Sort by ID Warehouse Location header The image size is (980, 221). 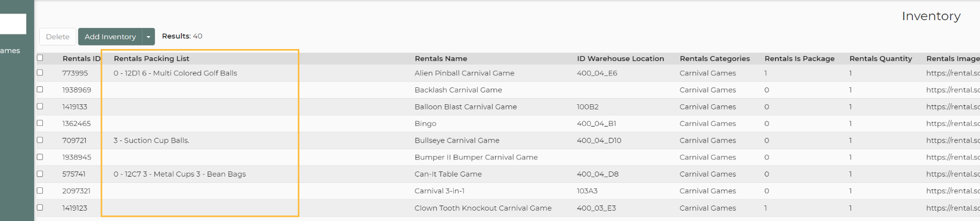pyautogui.click(x=620, y=58)
